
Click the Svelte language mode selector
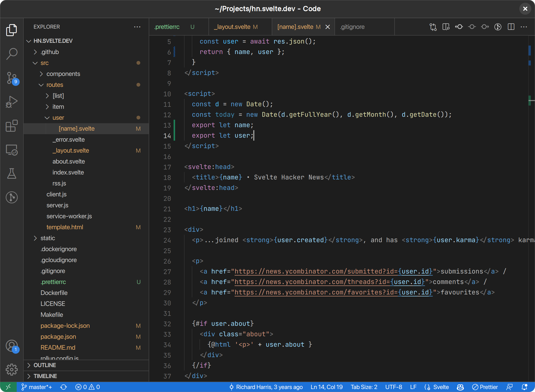click(x=441, y=387)
